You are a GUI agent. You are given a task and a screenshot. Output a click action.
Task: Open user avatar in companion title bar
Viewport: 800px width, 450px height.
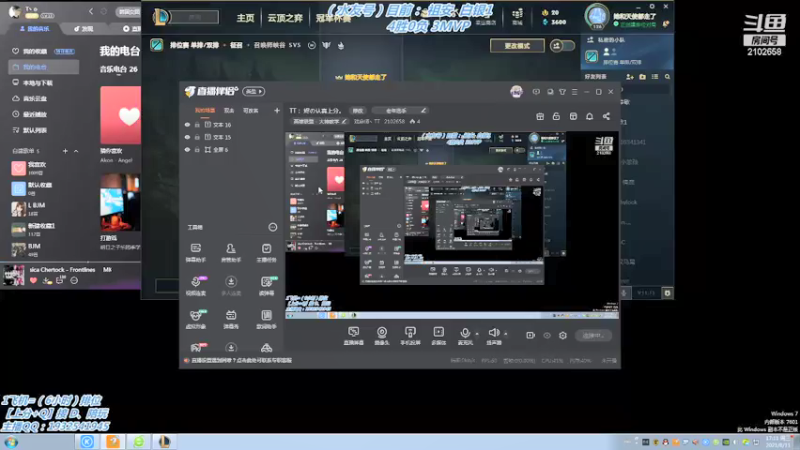coord(516,91)
